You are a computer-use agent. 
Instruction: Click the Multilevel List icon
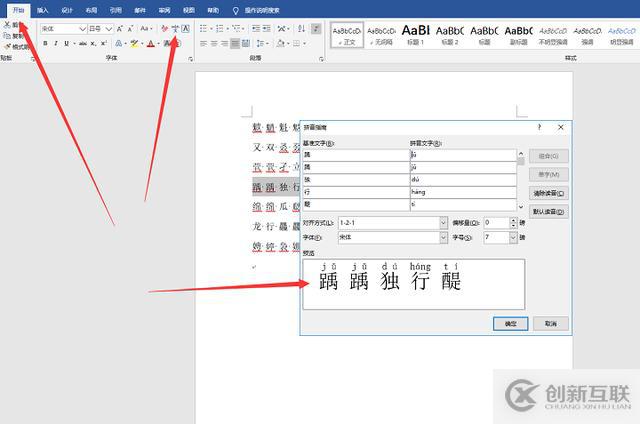click(x=236, y=29)
